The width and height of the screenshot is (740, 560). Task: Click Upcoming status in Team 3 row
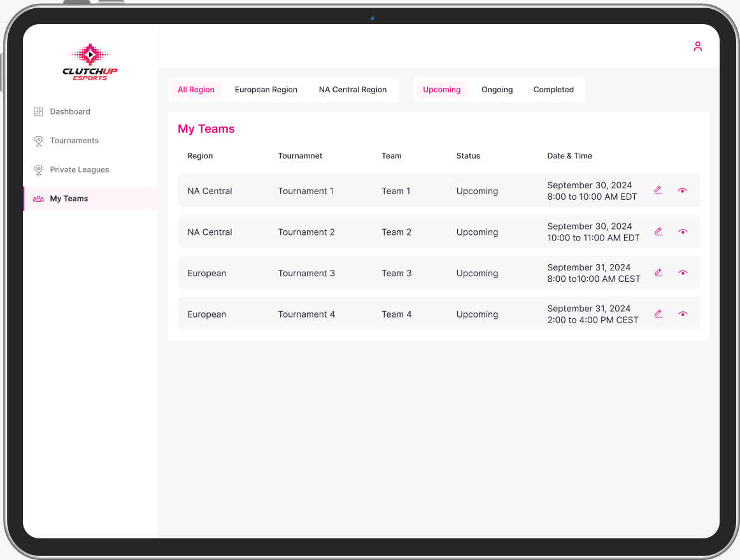(x=477, y=273)
